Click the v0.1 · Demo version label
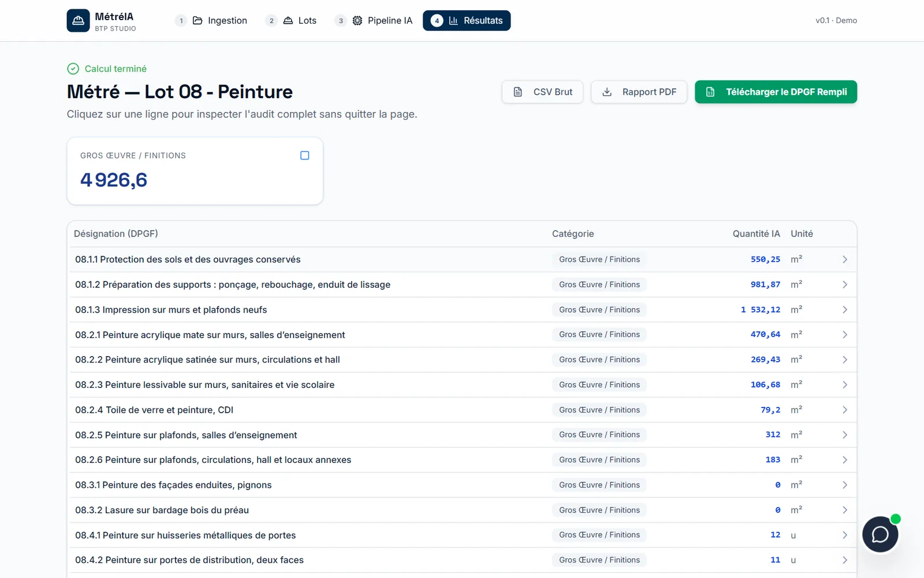Image resolution: width=924 pixels, height=578 pixels. [836, 20]
